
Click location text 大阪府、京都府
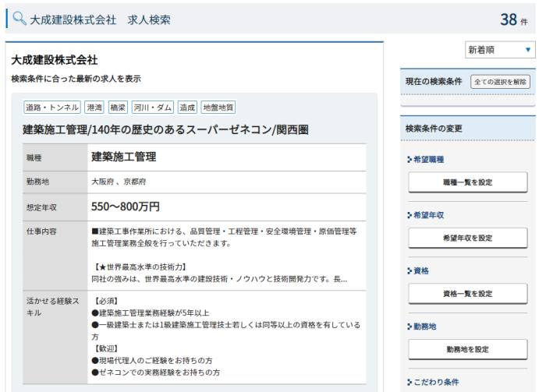[119, 182]
